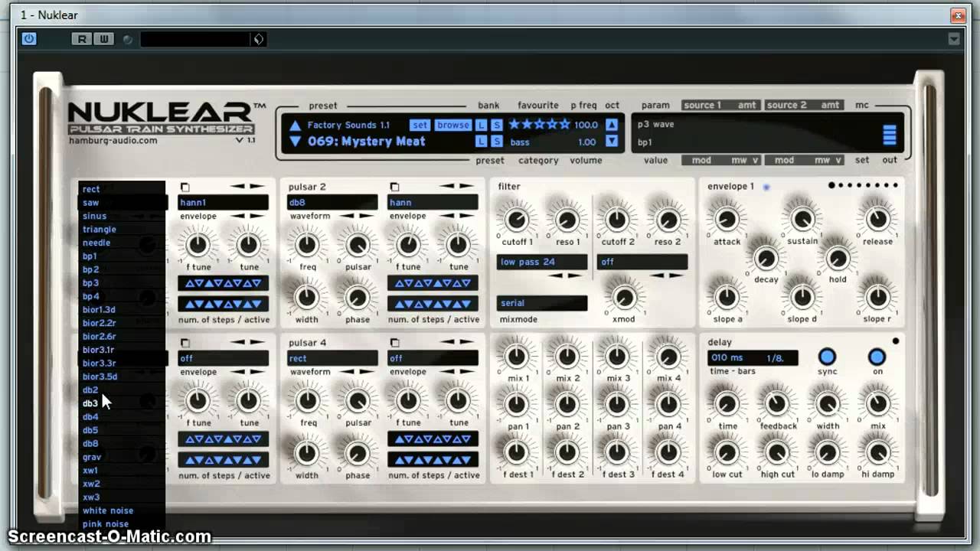Click the small blue dot beside envelope 1
Image resolution: width=980 pixels, height=551 pixels.
coord(766,187)
